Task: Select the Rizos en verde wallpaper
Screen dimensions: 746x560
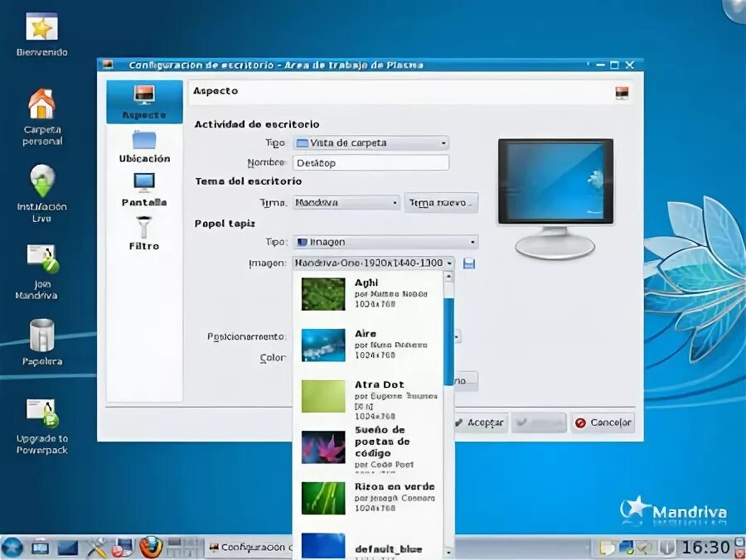Action: point(369,498)
